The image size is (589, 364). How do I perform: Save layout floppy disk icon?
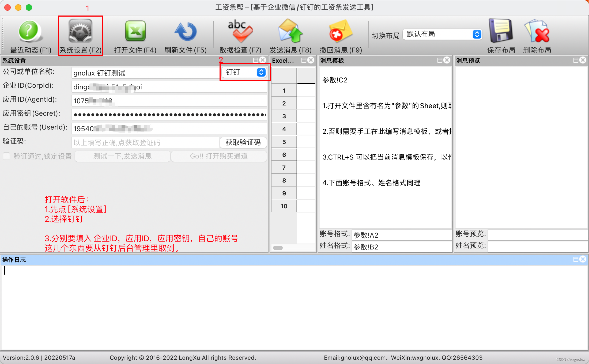click(501, 31)
